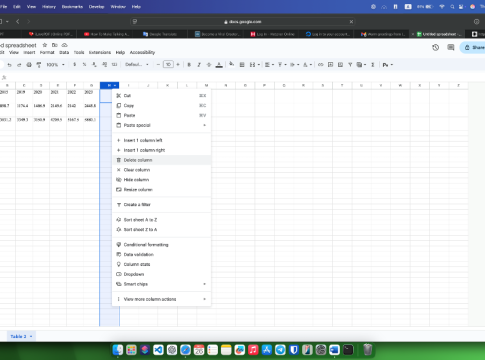Print the spreadsheet using printer icon

coord(29,65)
